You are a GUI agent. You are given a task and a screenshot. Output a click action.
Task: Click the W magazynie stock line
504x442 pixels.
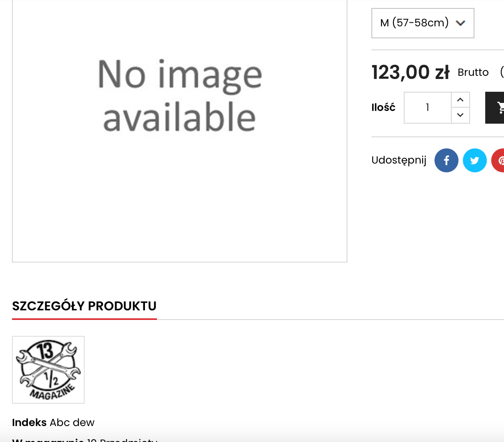pyautogui.click(x=85, y=440)
